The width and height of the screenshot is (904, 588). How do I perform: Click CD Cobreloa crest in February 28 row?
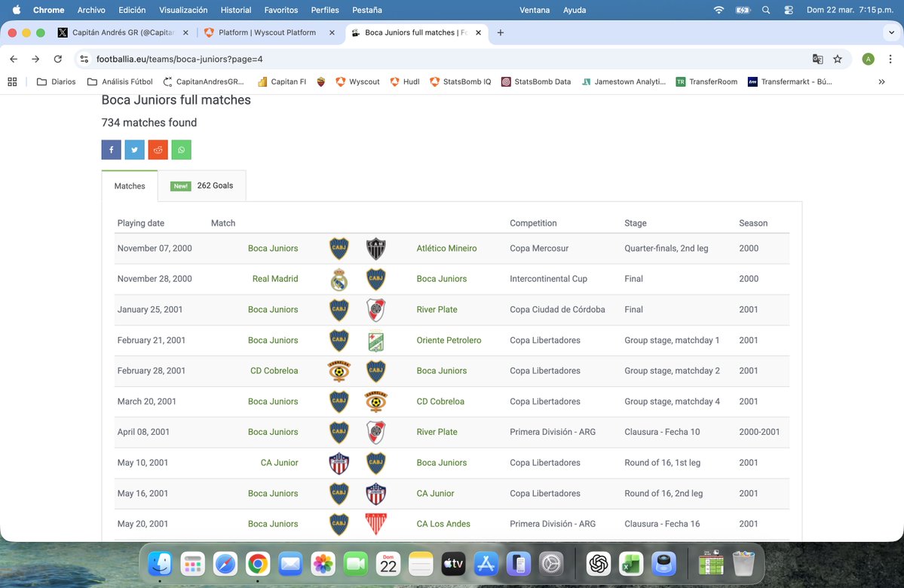tap(339, 371)
